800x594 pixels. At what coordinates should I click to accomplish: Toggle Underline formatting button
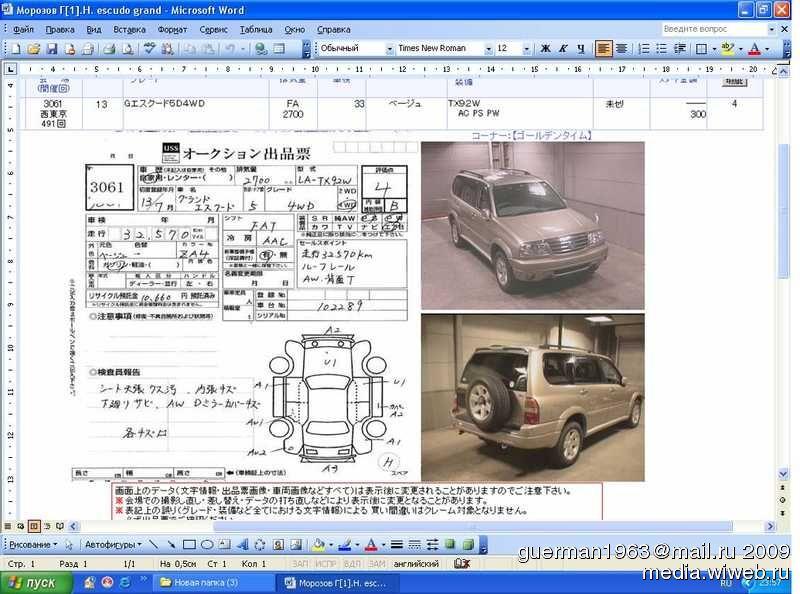pos(580,48)
